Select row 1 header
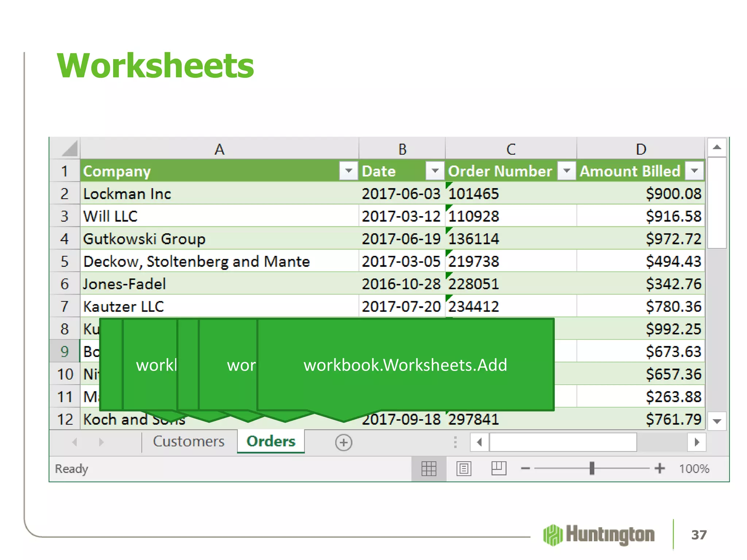This screenshot has width=747, height=560. [65, 171]
